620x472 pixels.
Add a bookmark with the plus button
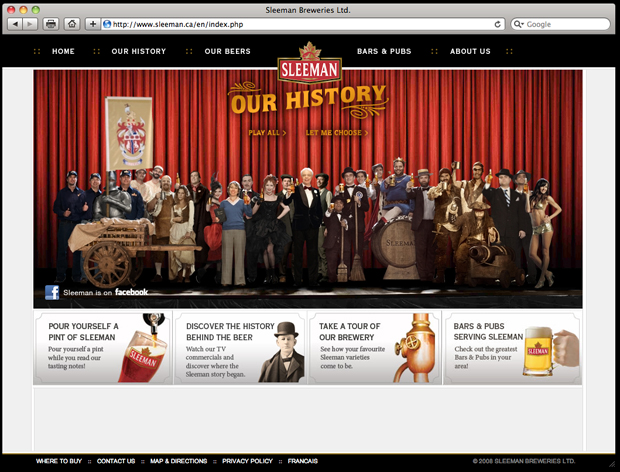(x=93, y=24)
